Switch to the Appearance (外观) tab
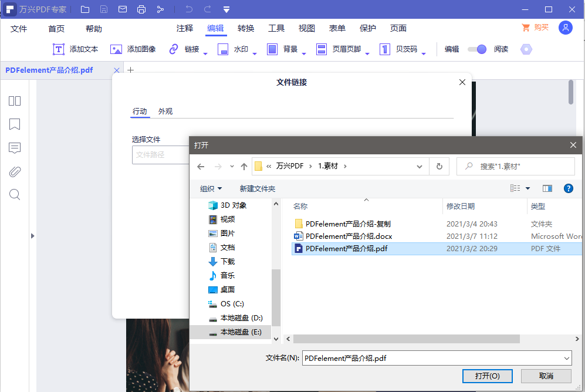585x392 pixels. (165, 111)
